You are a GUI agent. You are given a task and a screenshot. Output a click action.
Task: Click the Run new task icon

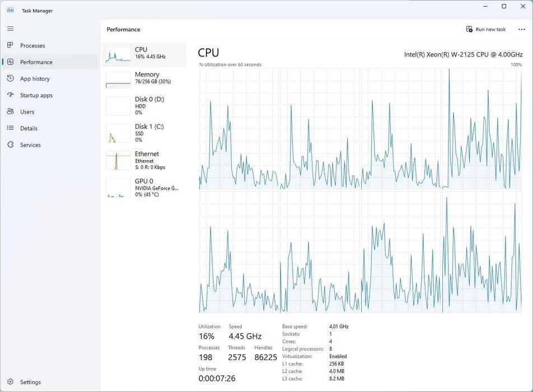tap(469, 29)
